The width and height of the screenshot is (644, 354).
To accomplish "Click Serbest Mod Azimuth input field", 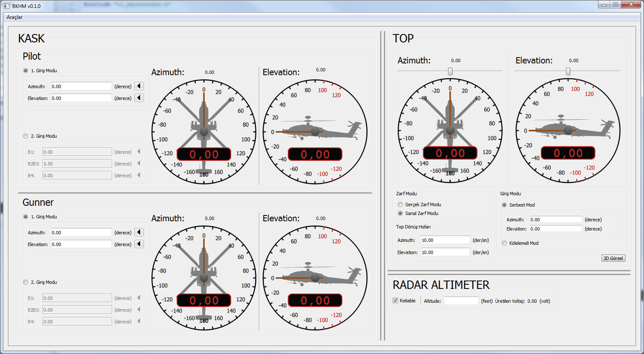I will pos(555,219).
